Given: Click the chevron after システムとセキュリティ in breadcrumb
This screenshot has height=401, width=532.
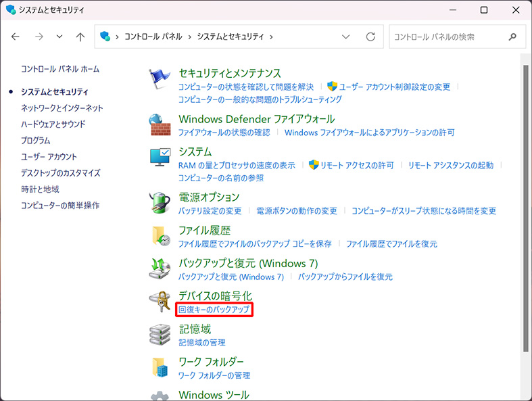Looking at the screenshot, I should [x=271, y=37].
